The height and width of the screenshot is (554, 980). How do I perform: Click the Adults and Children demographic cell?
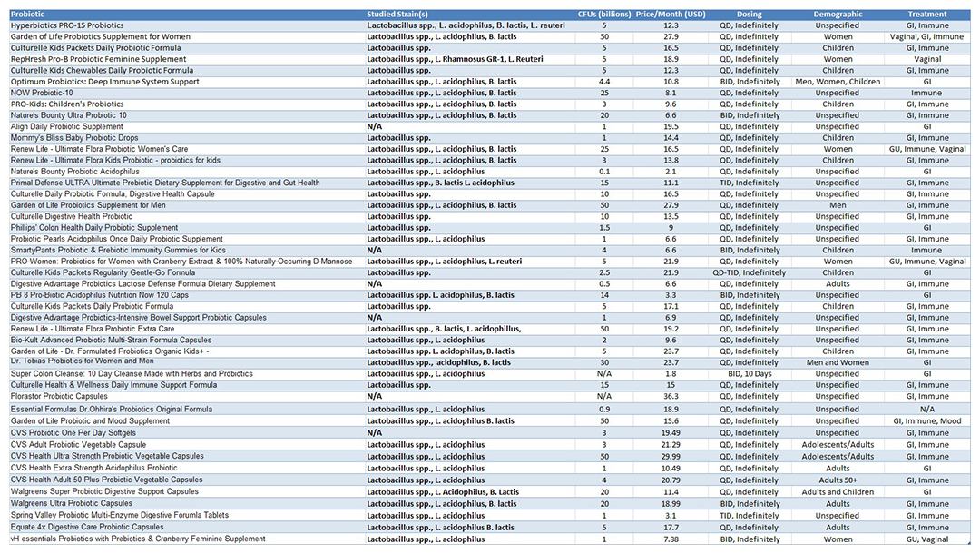(838, 493)
